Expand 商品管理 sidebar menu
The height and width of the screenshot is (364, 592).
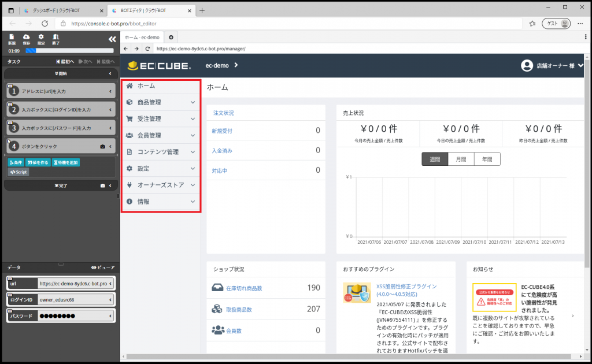pyautogui.click(x=161, y=102)
